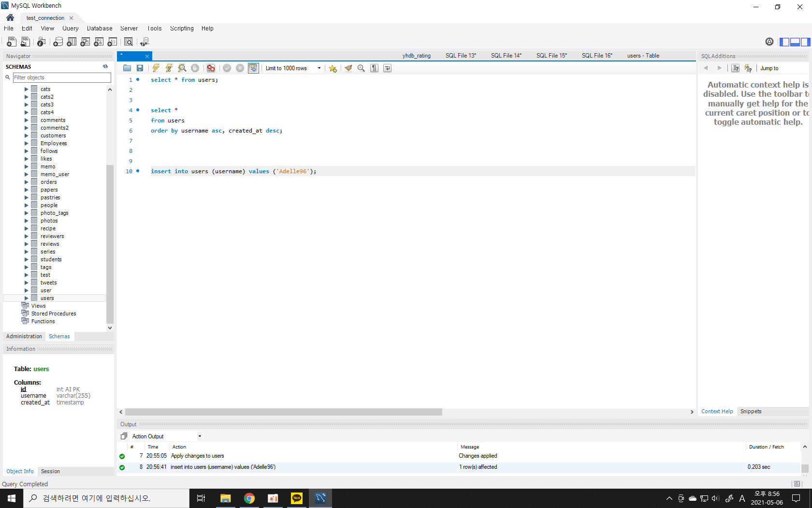Toggle the right sidebar panel visibility
The height and width of the screenshot is (508, 812).
tap(805, 42)
